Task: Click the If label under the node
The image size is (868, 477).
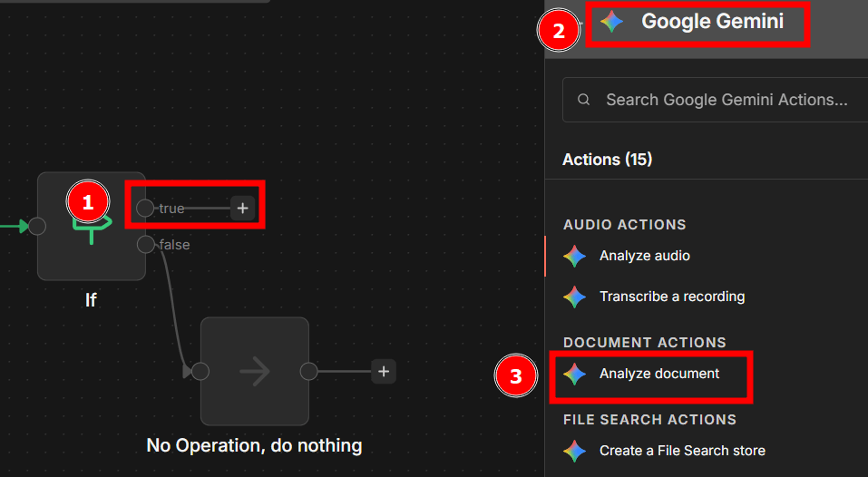Action: point(91,300)
